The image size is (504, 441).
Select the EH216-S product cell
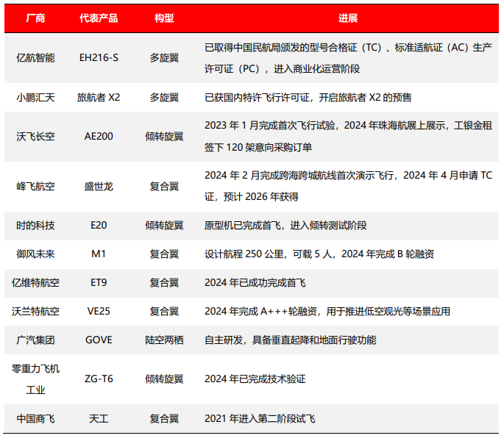click(x=99, y=58)
